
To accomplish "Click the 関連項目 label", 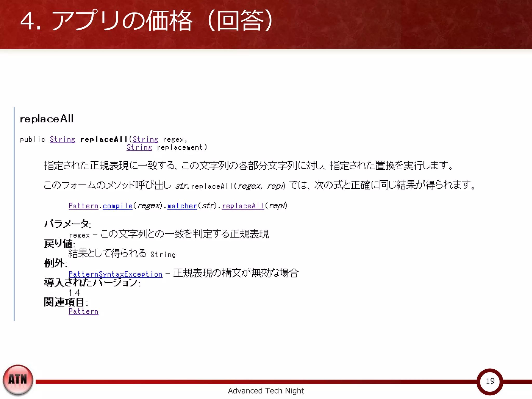I will coord(66,302).
